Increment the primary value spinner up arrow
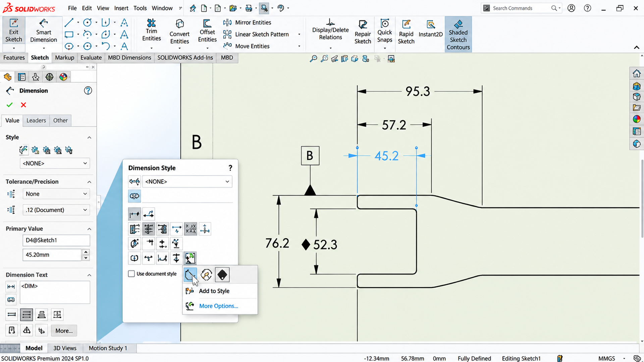This screenshot has width=644, height=362. point(86,252)
